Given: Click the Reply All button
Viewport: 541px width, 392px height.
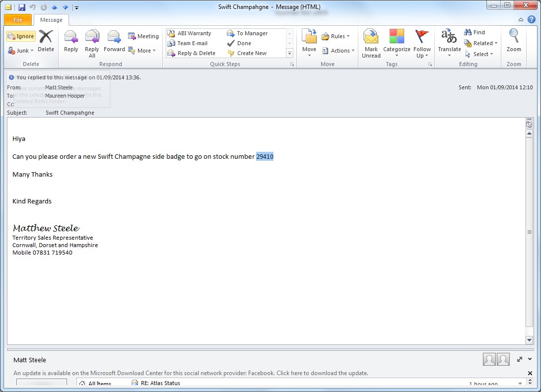Looking at the screenshot, I should point(92,44).
